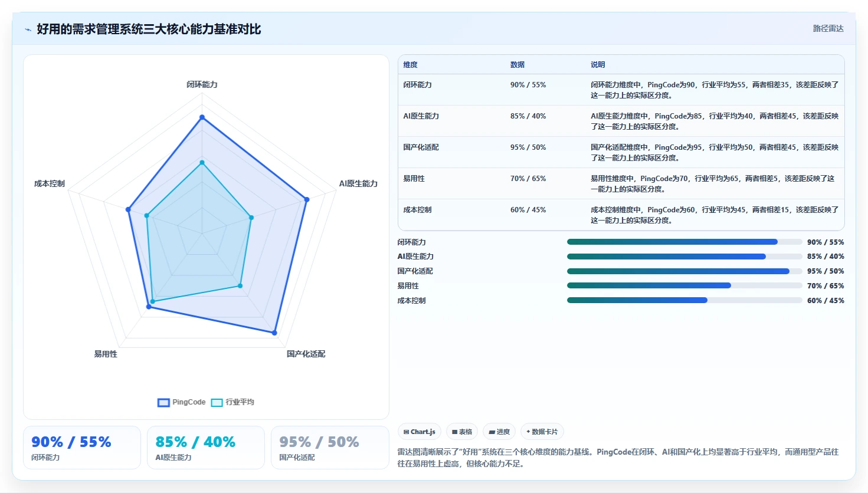Select the 数据卡片 tag
The height and width of the screenshot is (493, 868).
[542, 432]
